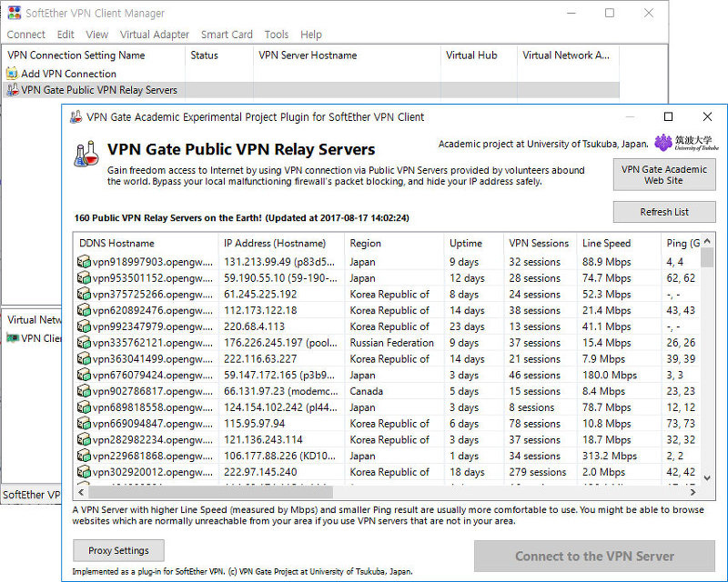This screenshot has height=582, width=728.
Task: Open the Virtual Adapter menu
Action: click(154, 35)
